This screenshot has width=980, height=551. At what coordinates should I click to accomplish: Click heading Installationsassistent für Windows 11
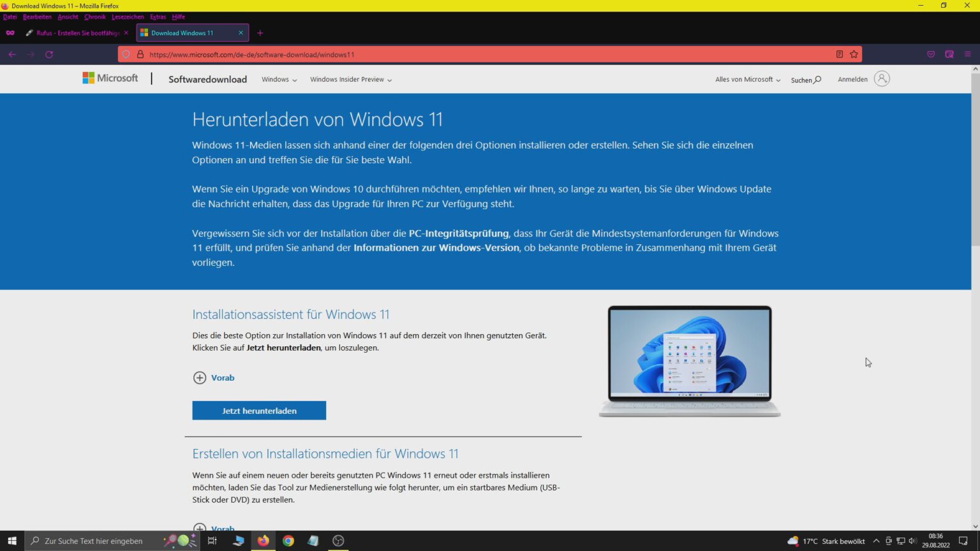point(291,314)
